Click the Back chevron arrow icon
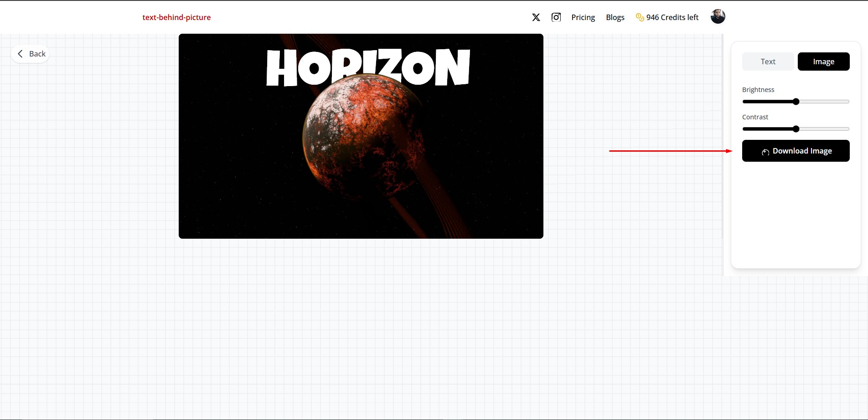 [20, 54]
